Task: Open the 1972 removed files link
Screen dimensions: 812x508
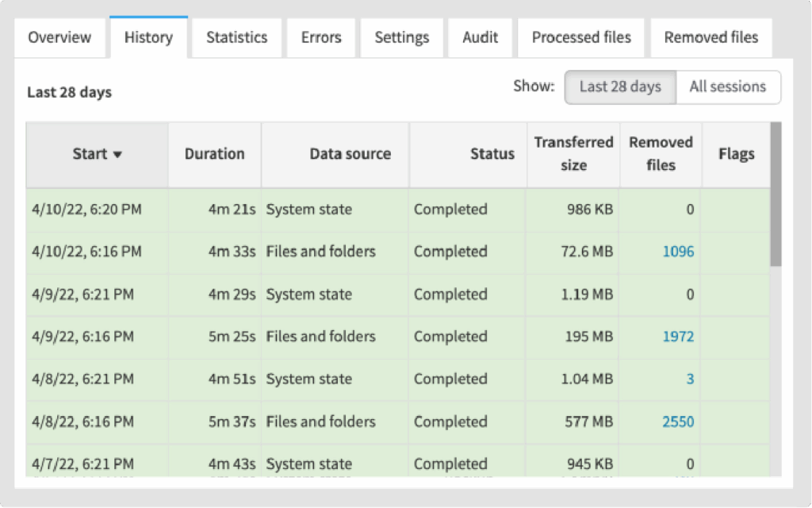Action: point(679,337)
